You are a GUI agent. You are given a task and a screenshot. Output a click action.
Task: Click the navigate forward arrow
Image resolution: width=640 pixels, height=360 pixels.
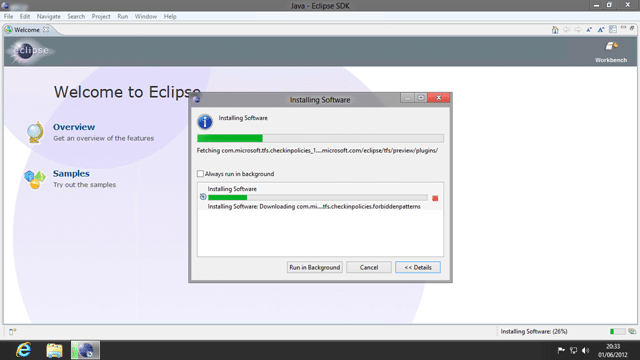tap(578, 30)
